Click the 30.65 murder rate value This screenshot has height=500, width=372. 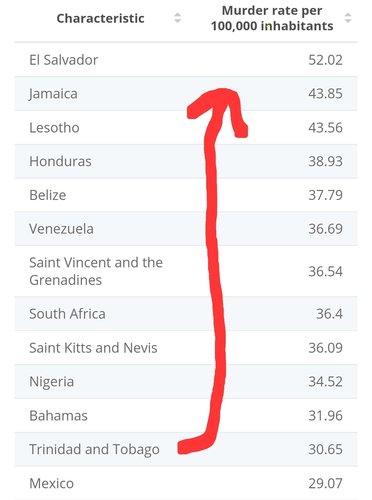[325, 449]
